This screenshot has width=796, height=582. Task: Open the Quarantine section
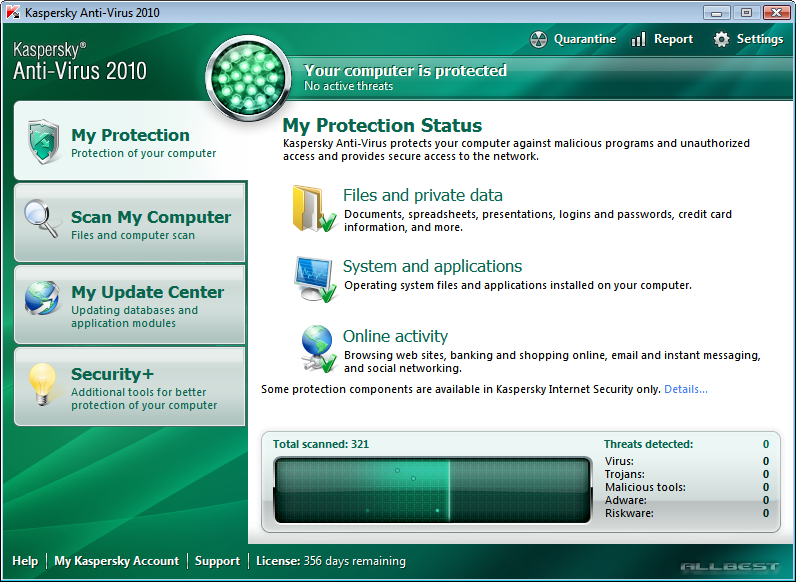pos(584,39)
